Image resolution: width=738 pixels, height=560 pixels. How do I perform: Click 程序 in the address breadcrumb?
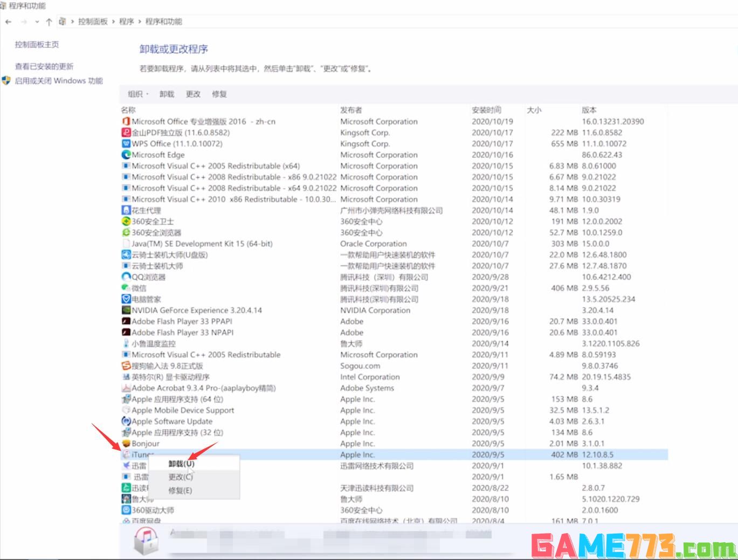point(127,22)
